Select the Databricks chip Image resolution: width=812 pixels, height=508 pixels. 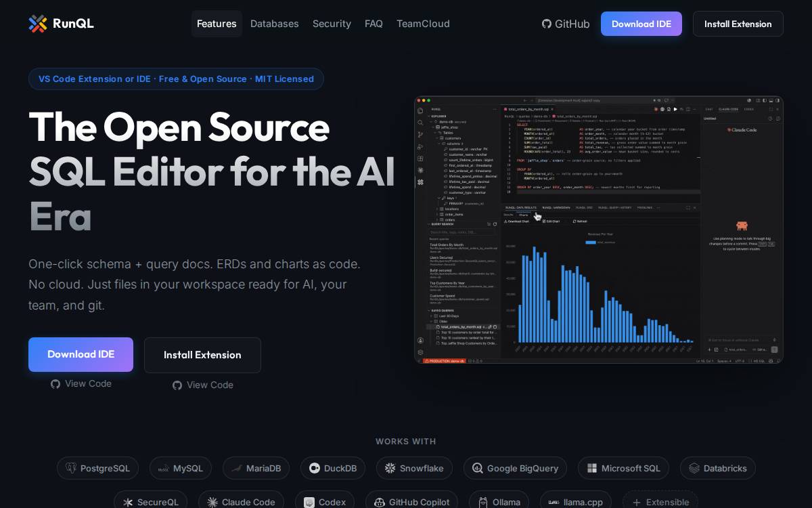(x=718, y=468)
